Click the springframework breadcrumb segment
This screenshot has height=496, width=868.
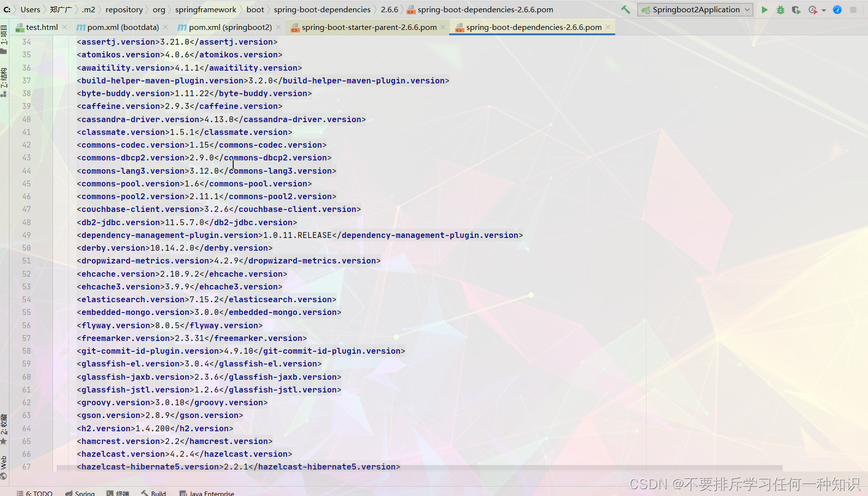[x=206, y=9]
